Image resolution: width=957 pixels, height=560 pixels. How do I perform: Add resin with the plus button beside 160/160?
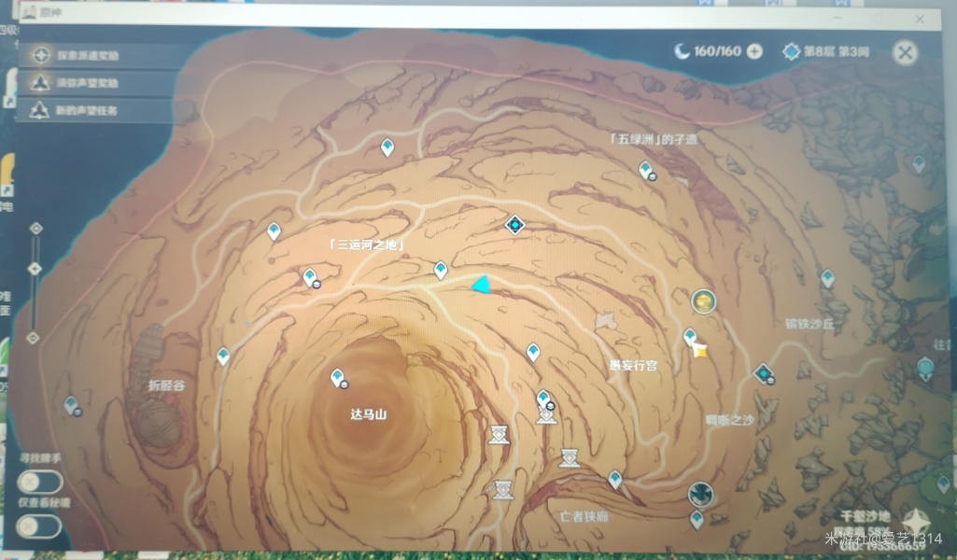[x=755, y=52]
